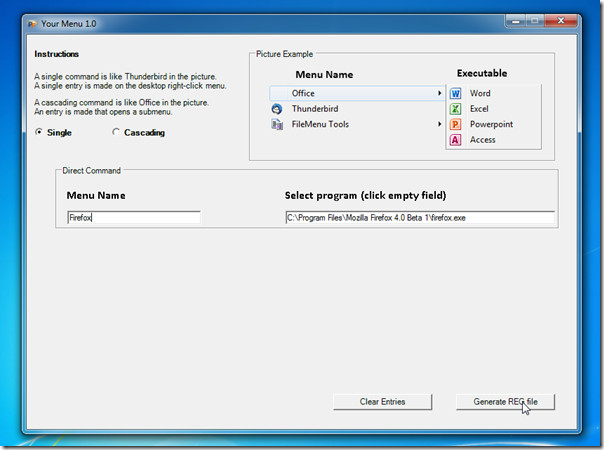Expand the FileMenu Tools submenu arrow
This screenshot has height=450, width=604.
point(439,124)
